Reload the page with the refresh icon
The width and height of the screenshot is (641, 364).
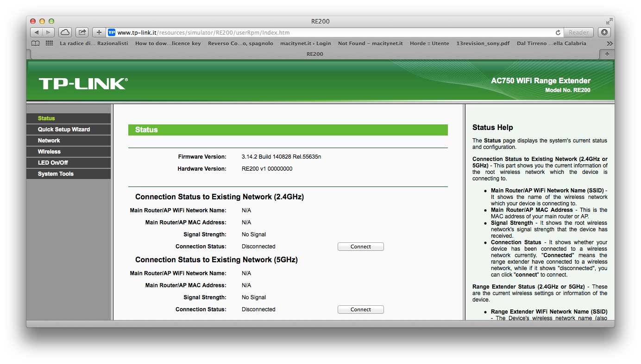point(558,32)
